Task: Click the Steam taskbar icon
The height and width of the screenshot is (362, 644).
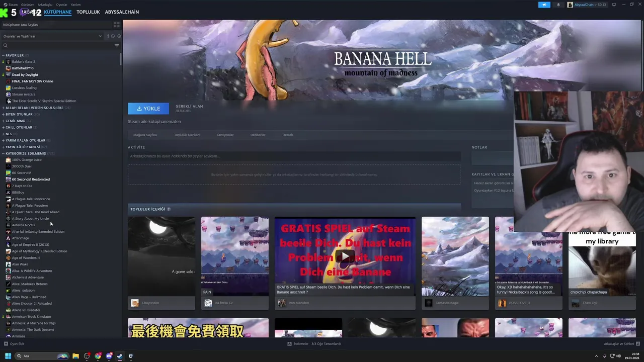Action: 120,356
